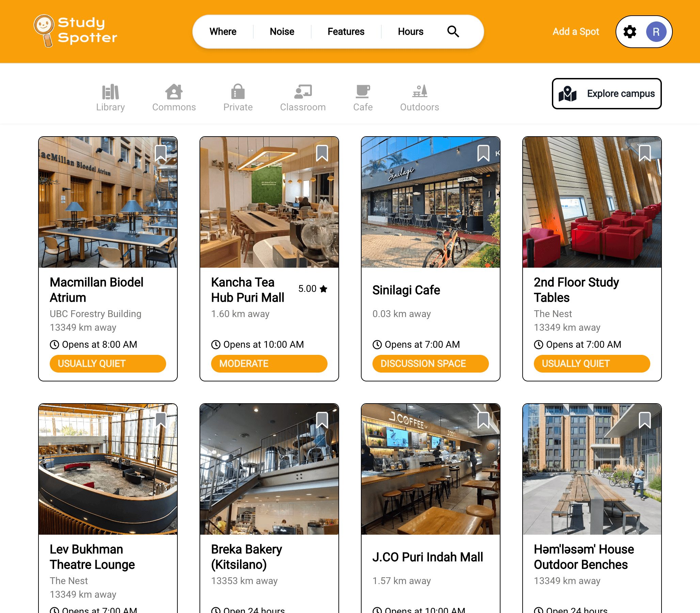Bookmark 2nd Floor Study Tables

click(645, 153)
